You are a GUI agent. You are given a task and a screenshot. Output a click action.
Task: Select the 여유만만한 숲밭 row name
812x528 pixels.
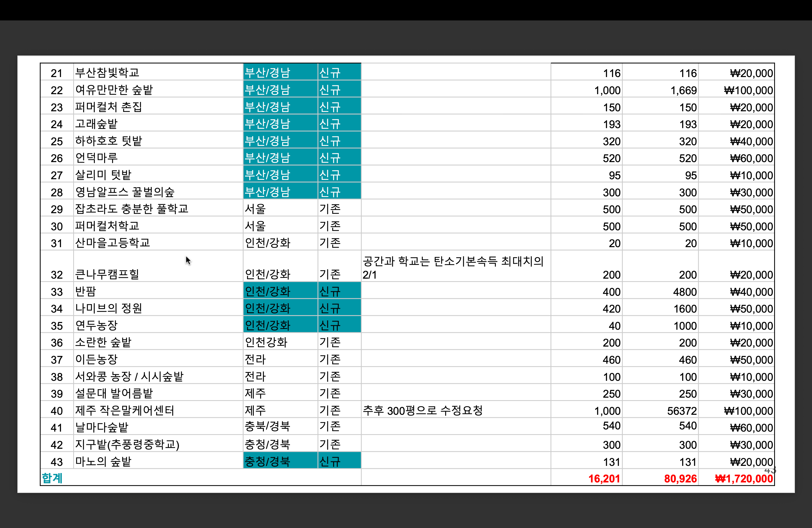point(114,90)
